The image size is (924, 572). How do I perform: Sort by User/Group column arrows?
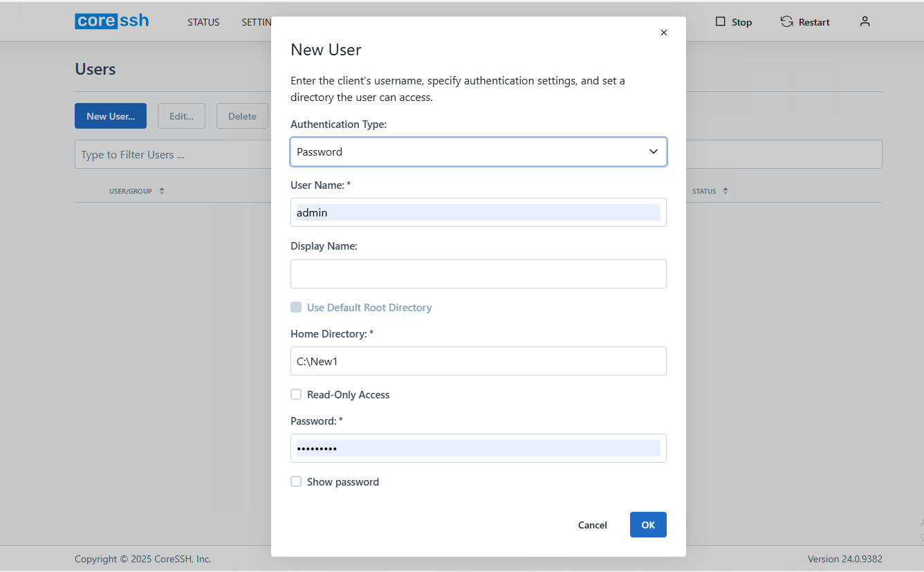162,191
